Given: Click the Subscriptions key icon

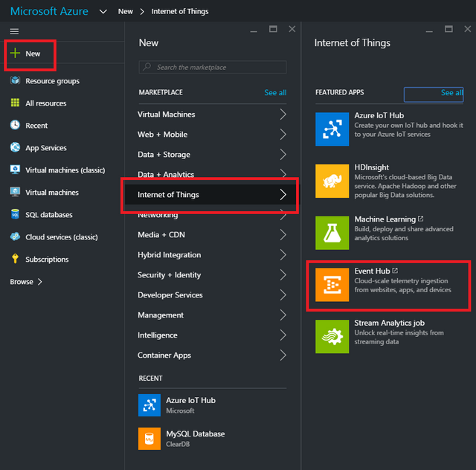Looking at the screenshot, I should coord(15,259).
